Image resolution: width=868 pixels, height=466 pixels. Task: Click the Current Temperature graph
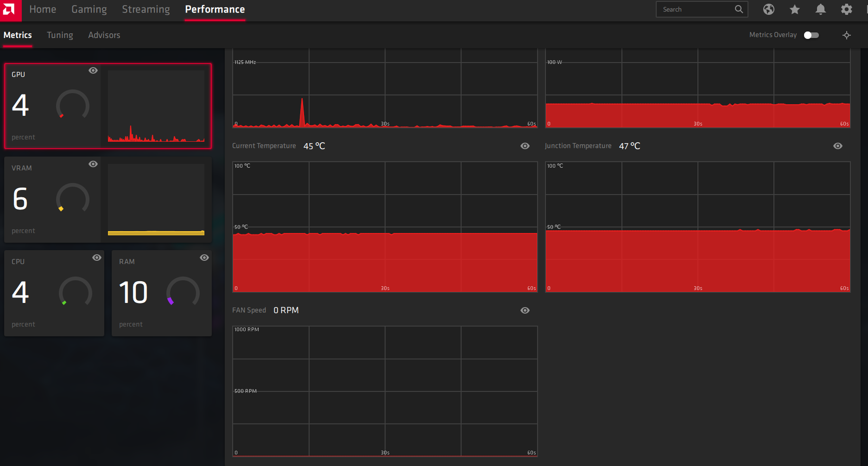pyautogui.click(x=385, y=227)
